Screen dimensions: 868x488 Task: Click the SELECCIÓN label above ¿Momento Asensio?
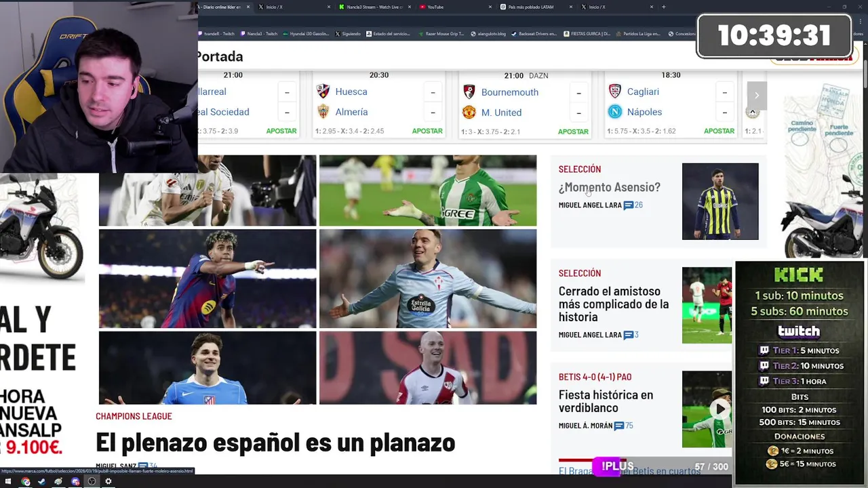click(580, 169)
